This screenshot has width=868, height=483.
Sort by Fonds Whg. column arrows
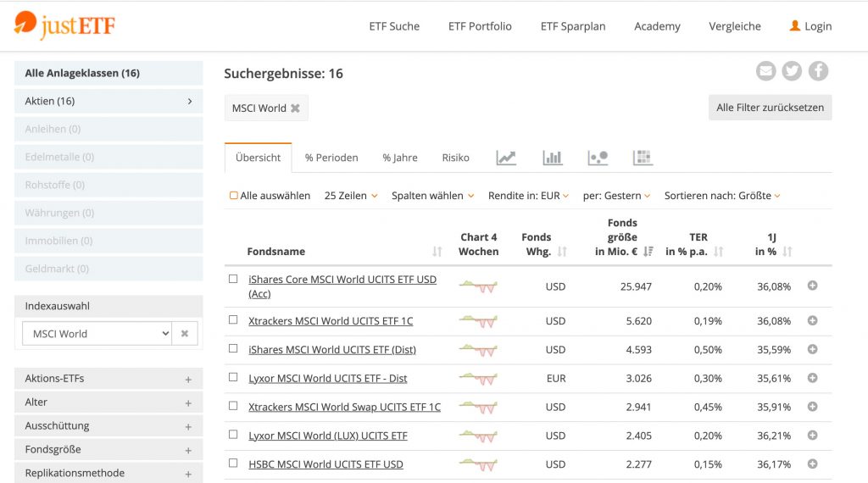(563, 252)
